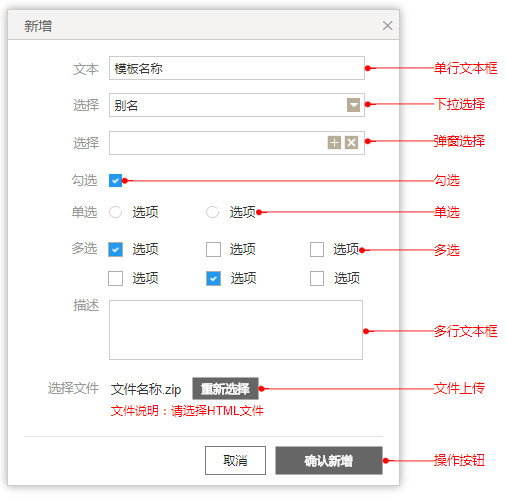Check the third 多选 option in top row
Viewport: 506px width, 501px height.
coord(317,249)
